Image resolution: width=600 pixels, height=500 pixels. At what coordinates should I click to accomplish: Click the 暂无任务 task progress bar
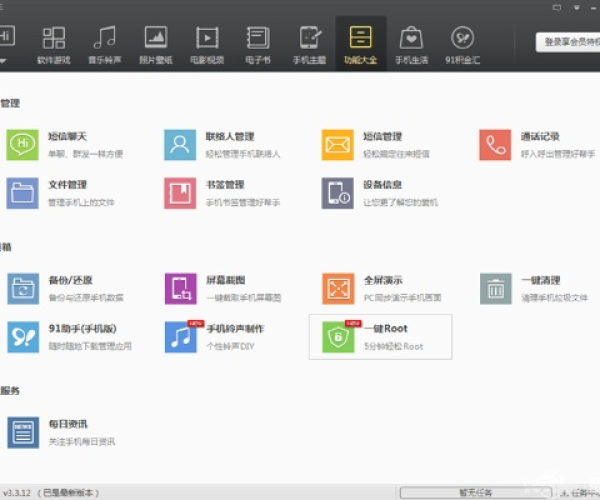coord(476,493)
